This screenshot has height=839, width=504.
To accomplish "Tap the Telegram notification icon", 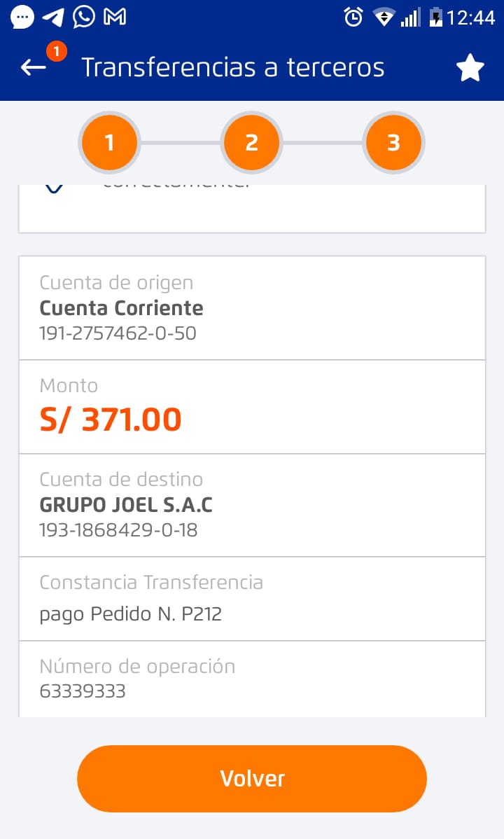I will [53, 17].
